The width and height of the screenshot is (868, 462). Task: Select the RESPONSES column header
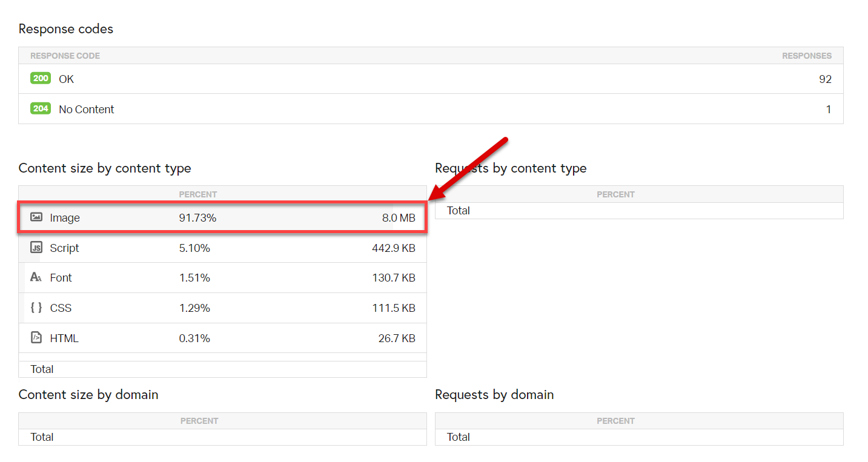coord(806,56)
